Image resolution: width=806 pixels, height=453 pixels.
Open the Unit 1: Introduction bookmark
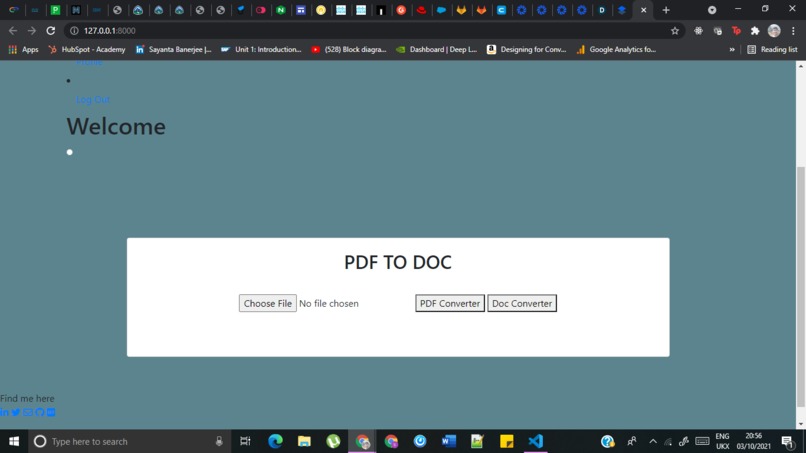pos(261,49)
